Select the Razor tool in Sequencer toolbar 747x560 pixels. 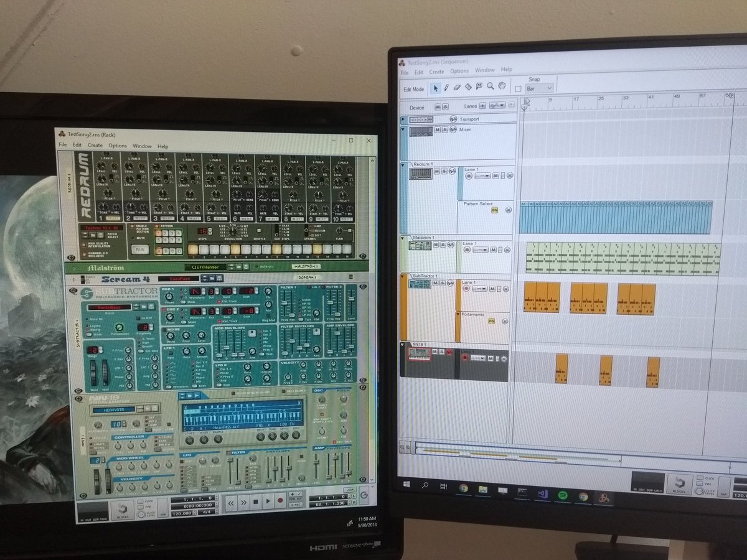pos(469,88)
